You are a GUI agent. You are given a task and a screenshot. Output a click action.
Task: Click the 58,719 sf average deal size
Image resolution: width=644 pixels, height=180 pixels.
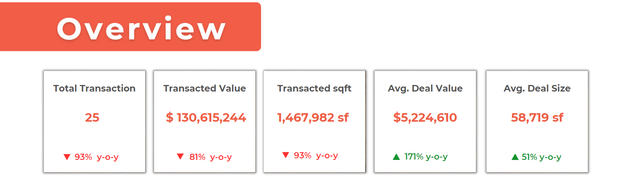pyautogui.click(x=537, y=117)
